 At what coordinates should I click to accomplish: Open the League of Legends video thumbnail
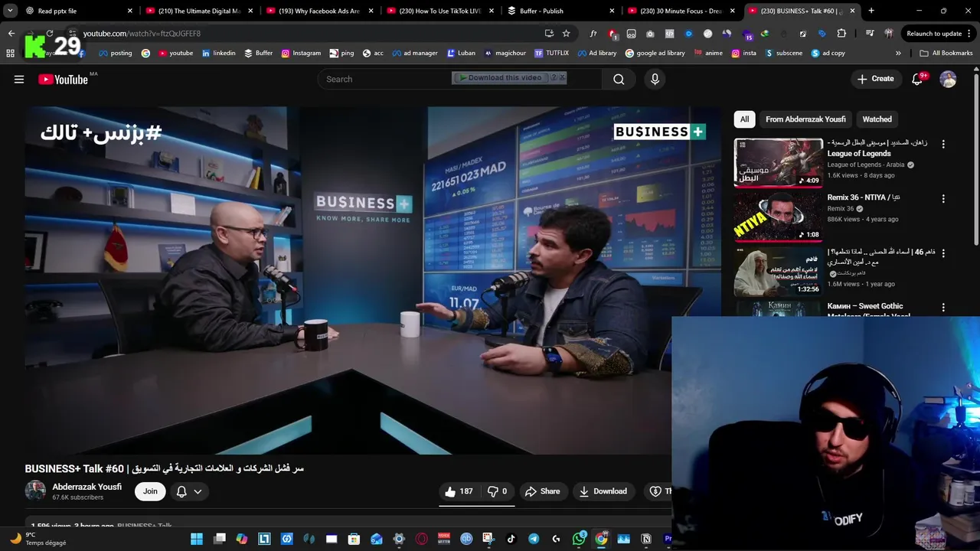click(x=778, y=162)
